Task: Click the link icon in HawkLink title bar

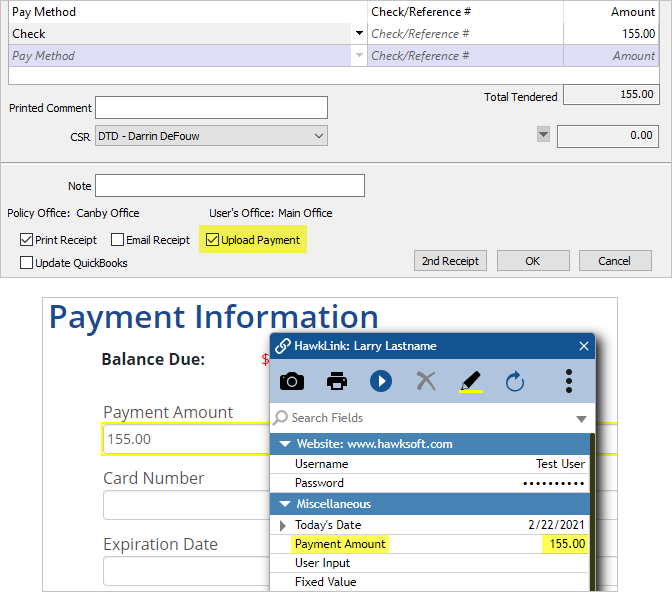Action: (283, 346)
